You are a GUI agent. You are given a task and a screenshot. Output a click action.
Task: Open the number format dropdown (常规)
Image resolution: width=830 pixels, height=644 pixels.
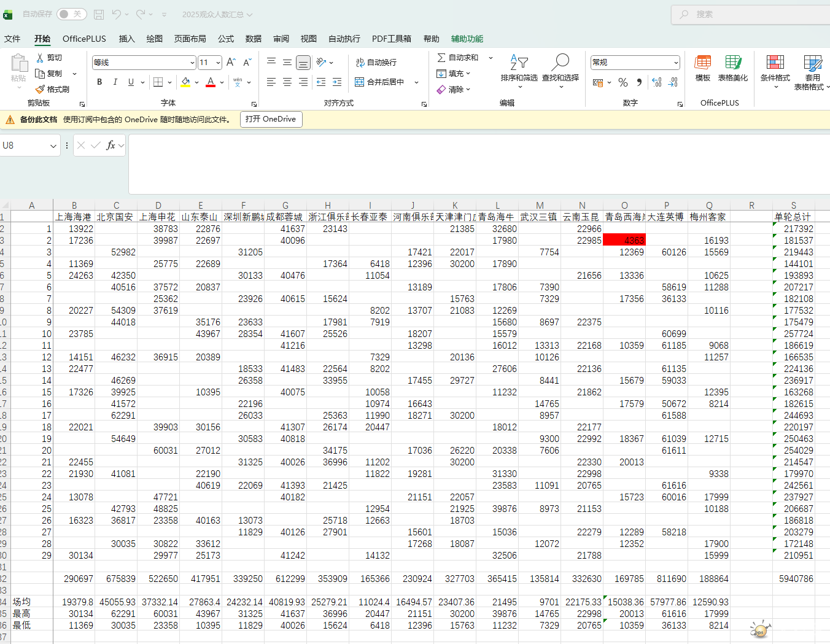click(x=676, y=63)
